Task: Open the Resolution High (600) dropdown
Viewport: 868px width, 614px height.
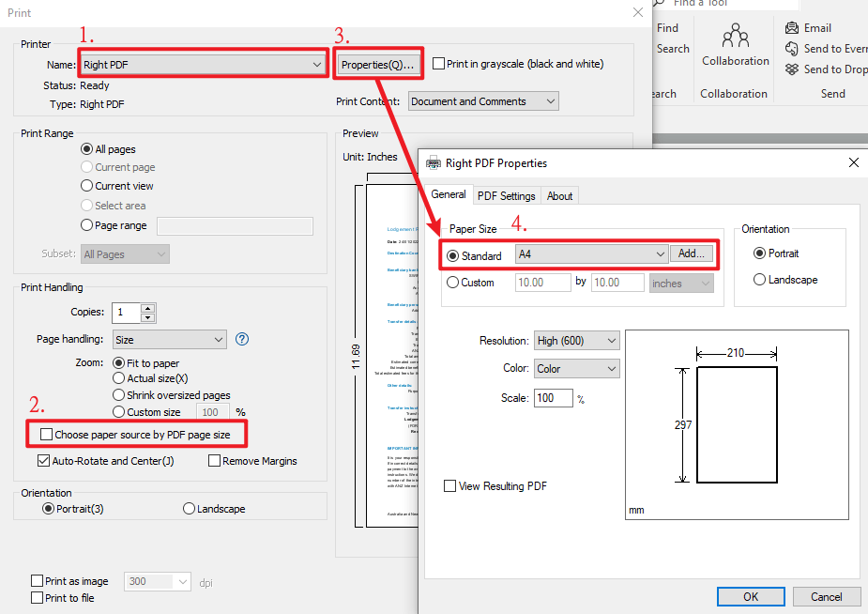Action: point(576,341)
